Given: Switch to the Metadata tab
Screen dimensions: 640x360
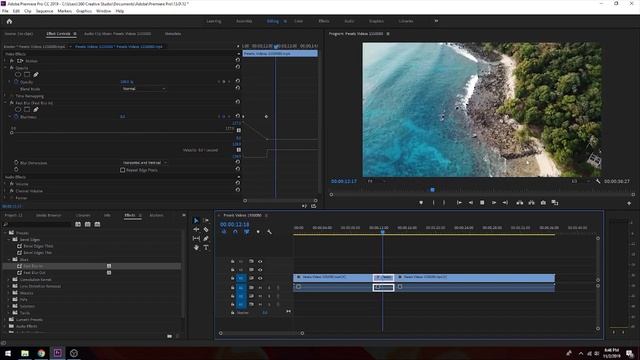Looking at the screenshot, I should (173, 33).
